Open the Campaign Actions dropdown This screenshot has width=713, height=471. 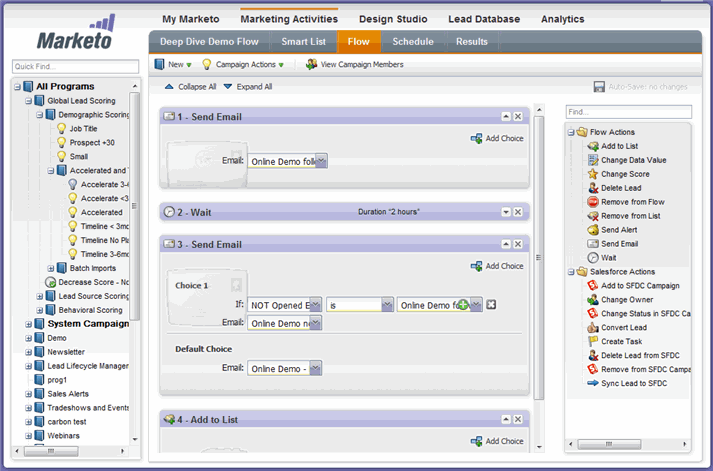(245, 64)
